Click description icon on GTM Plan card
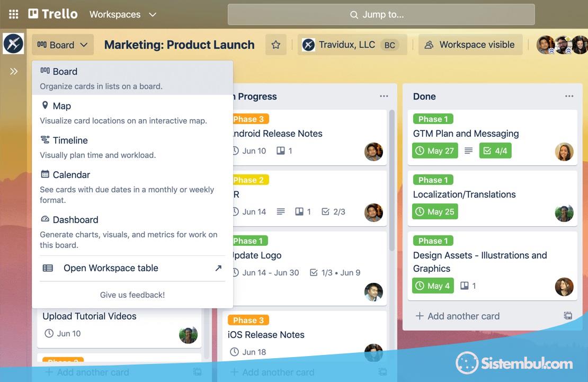The height and width of the screenshot is (382, 588). tap(468, 151)
